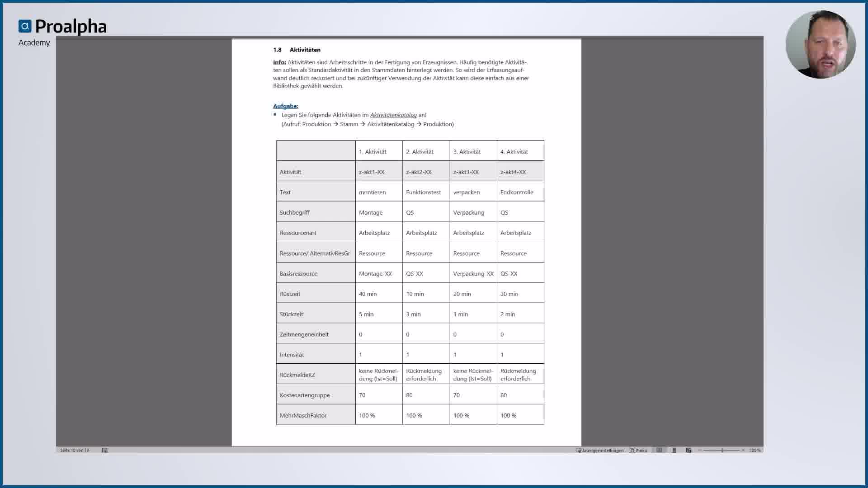
Task: Enable Fokus mode in the status bar
Action: [x=639, y=450]
